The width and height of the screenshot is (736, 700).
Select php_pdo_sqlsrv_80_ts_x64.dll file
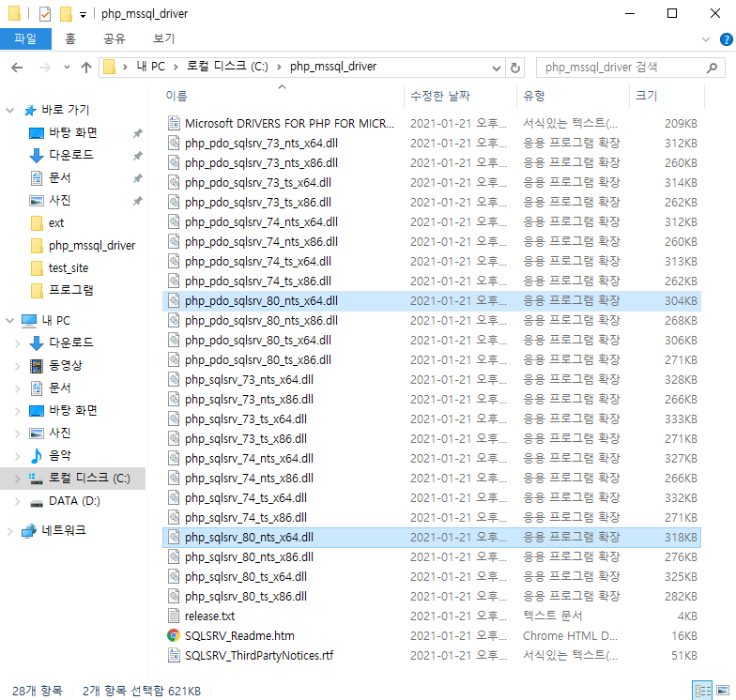point(432,340)
